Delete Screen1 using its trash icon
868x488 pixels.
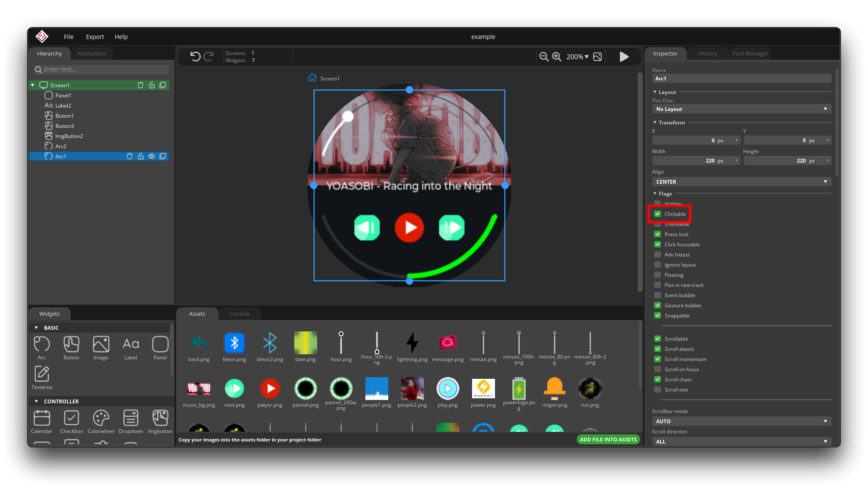coord(141,85)
